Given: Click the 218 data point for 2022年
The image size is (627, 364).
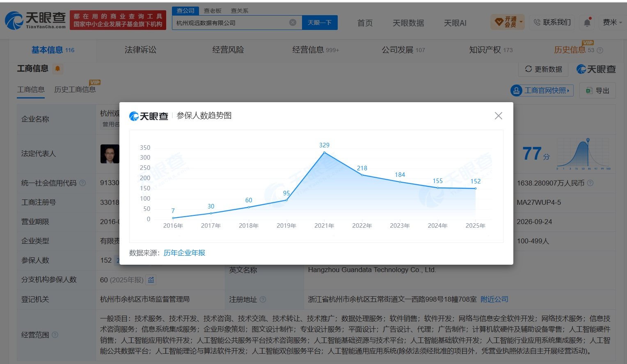Looking at the screenshot, I should 362,175.
